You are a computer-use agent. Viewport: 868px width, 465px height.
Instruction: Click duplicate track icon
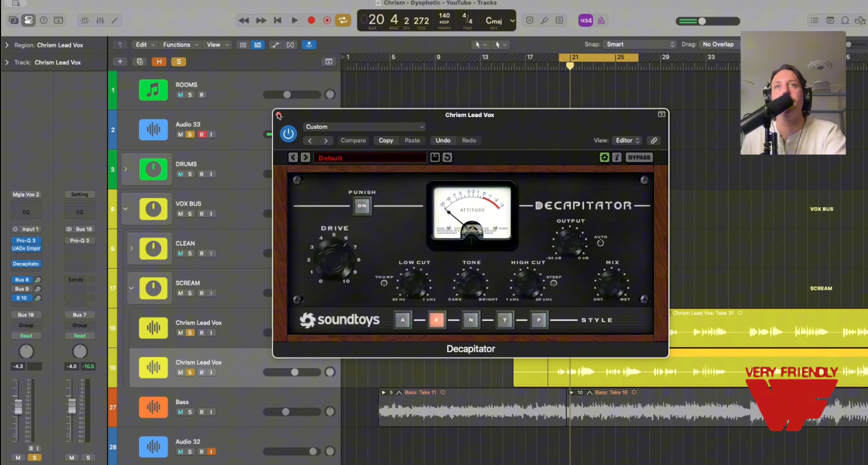[139, 61]
